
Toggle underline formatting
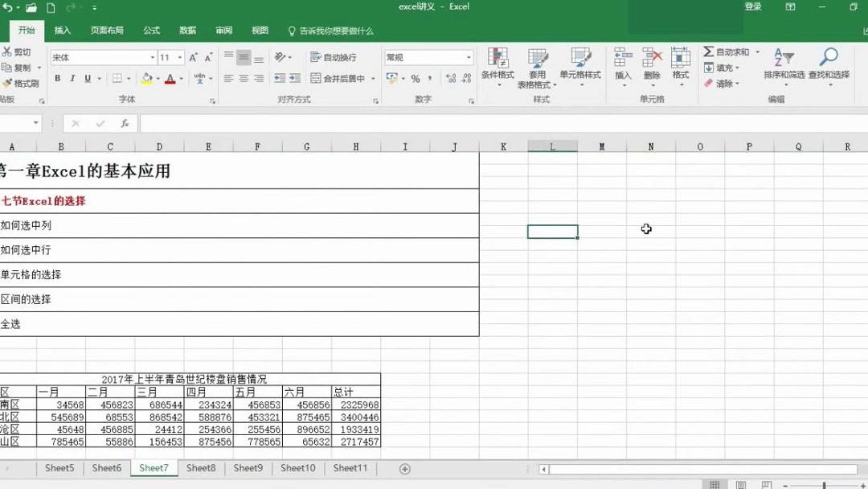[87, 78]
